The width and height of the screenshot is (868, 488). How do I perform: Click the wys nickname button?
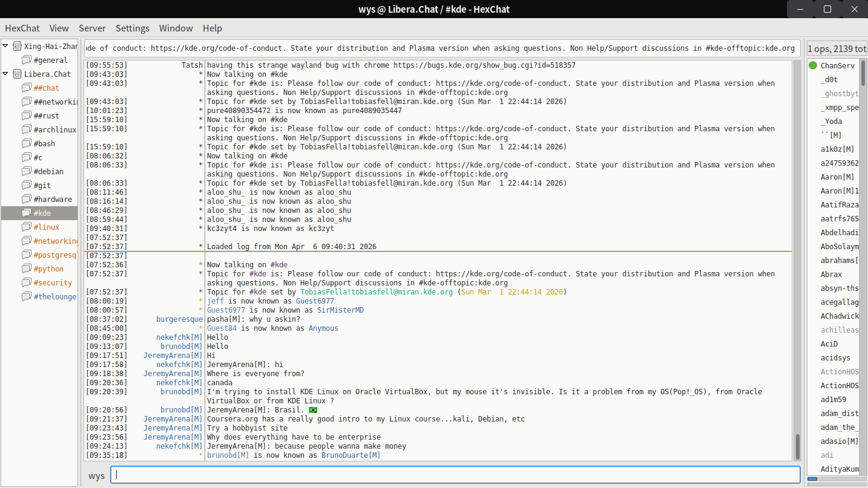(x=96, y=475)
